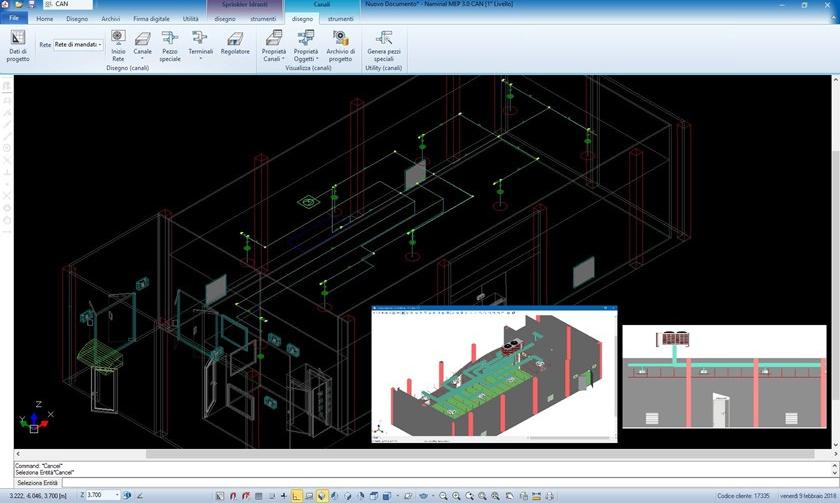Click the Inizio Rete tool
The image size is (840, 503).
[118, 45]
